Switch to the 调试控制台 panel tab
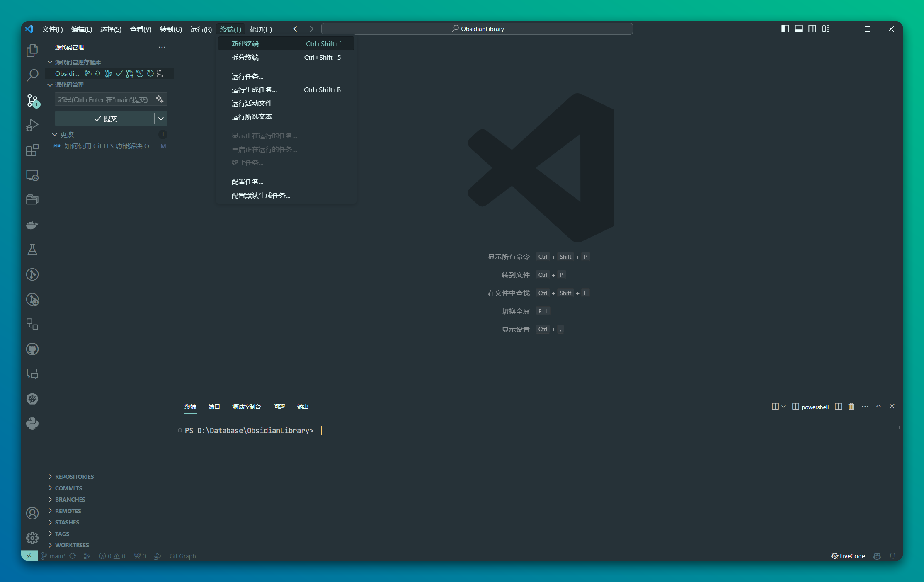Screen dimensions: 924x582 click(x=246, y=407)
